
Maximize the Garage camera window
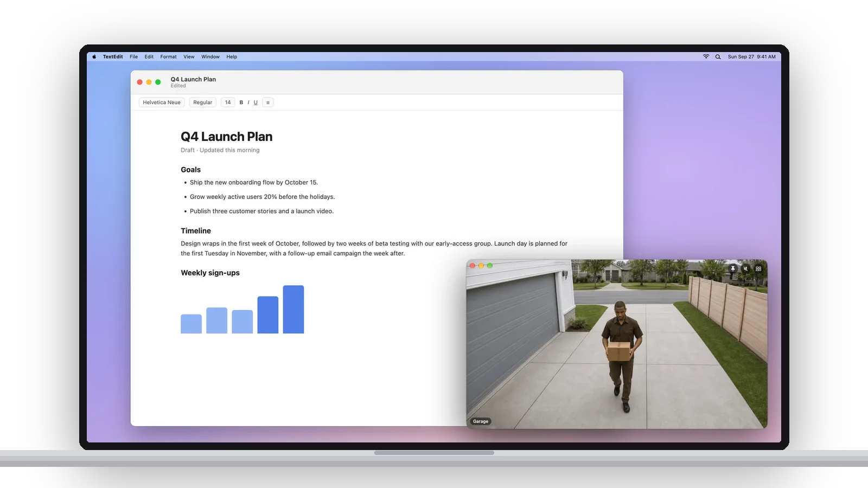coord(490,266)
